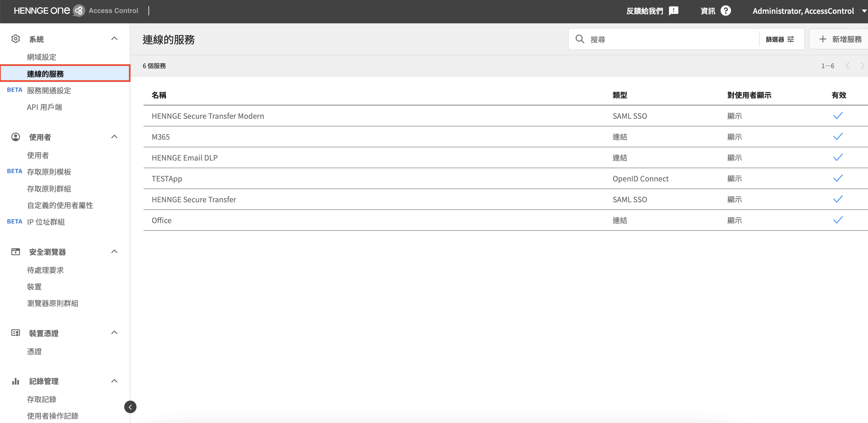Open 存取記錄 page

pyautogui.click(x=41, y=399)
